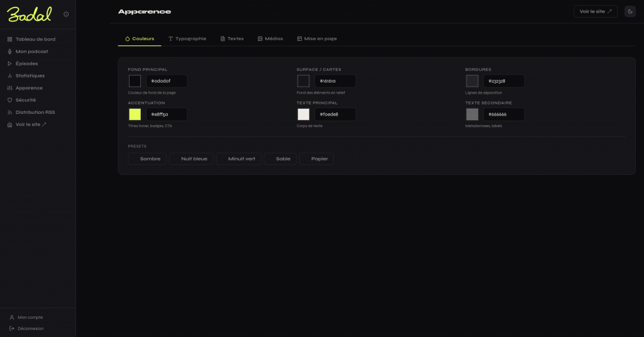
Task: Apply the Nuit bleue preset
Action: coord(192,159)
